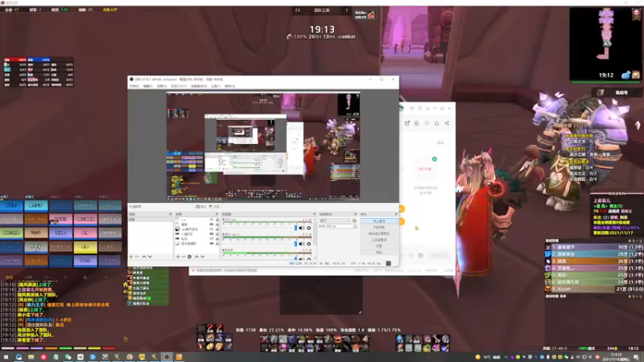Open source properties gear below Sources list
The image size is (644, 362).
189,257
